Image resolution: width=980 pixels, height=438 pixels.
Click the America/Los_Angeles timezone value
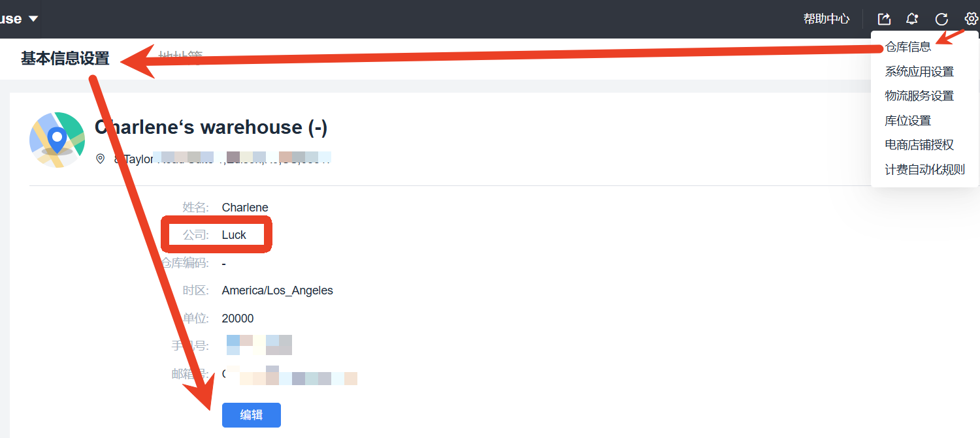click(278, 290)
